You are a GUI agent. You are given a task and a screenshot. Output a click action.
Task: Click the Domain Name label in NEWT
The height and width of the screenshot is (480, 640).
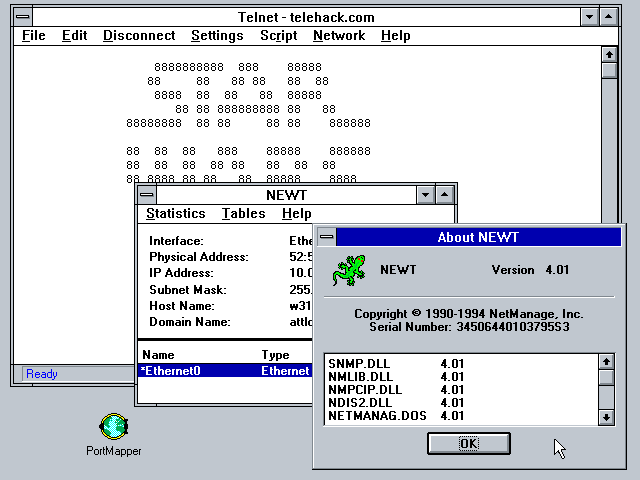click(190, 322)
